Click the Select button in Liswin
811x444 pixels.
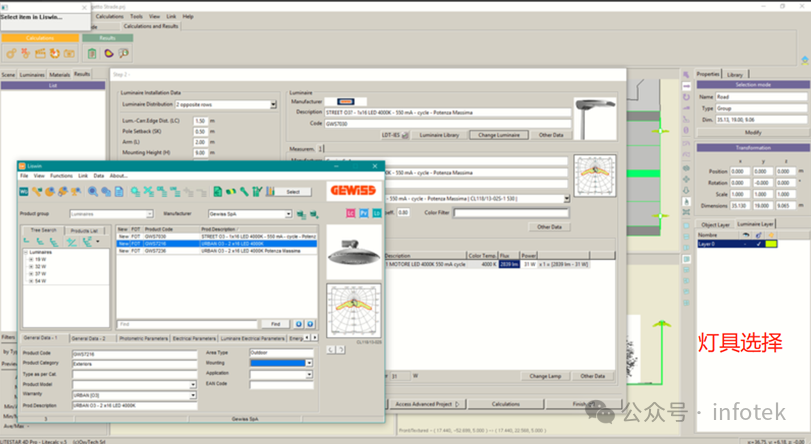click(293, 192)
